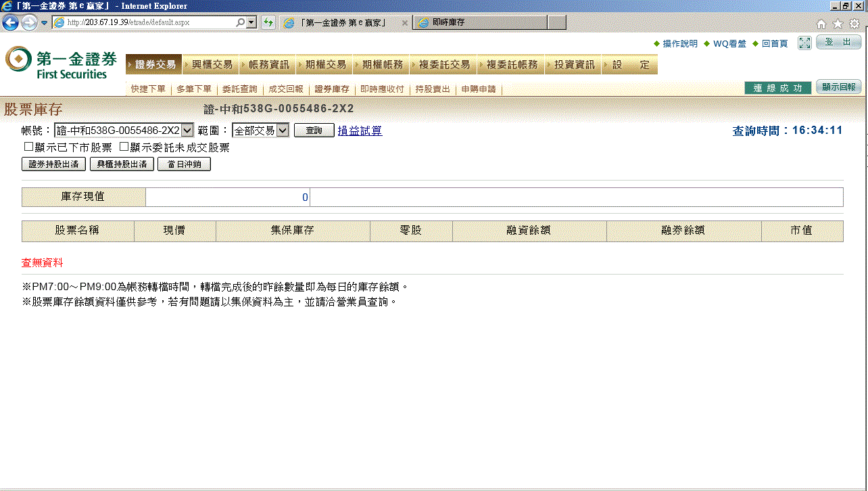Select the 委託查詢 submenu item
Image resolution: width=868 pixels, height=491 pixels.
coord(240,89)
